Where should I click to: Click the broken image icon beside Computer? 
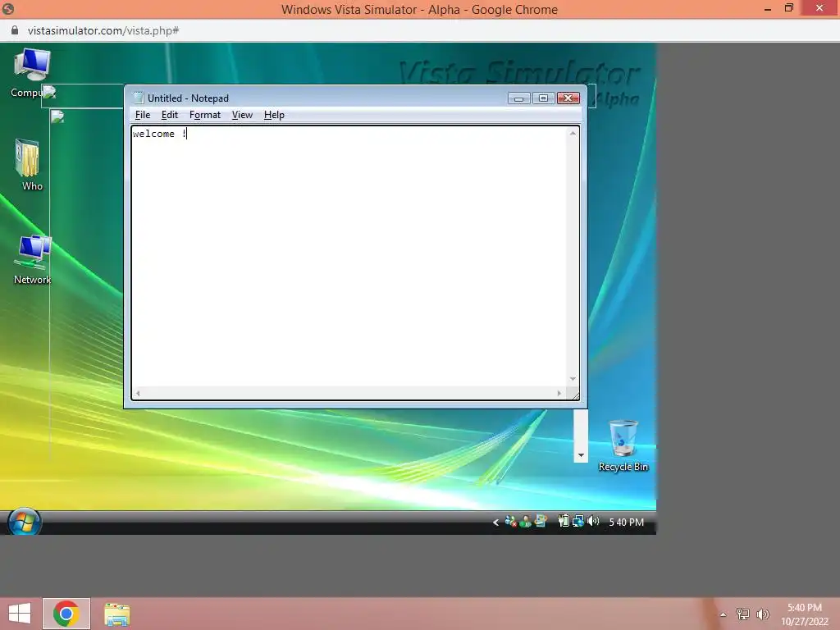click(48, 92)
